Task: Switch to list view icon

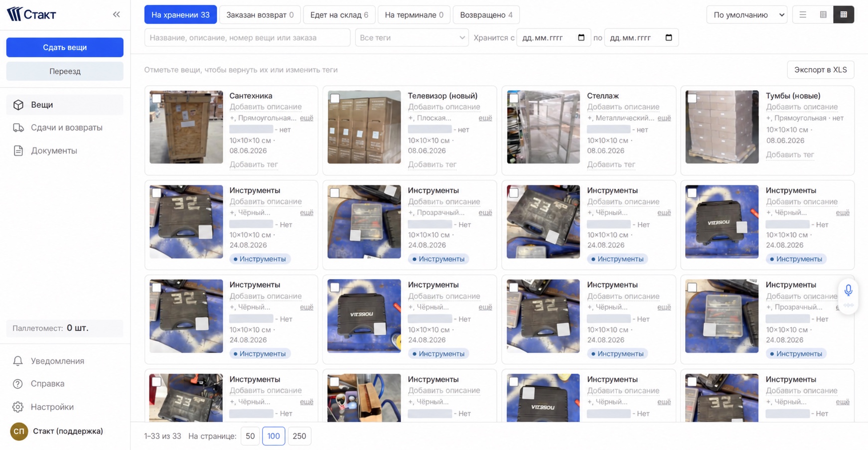Action: pos(803,14)
